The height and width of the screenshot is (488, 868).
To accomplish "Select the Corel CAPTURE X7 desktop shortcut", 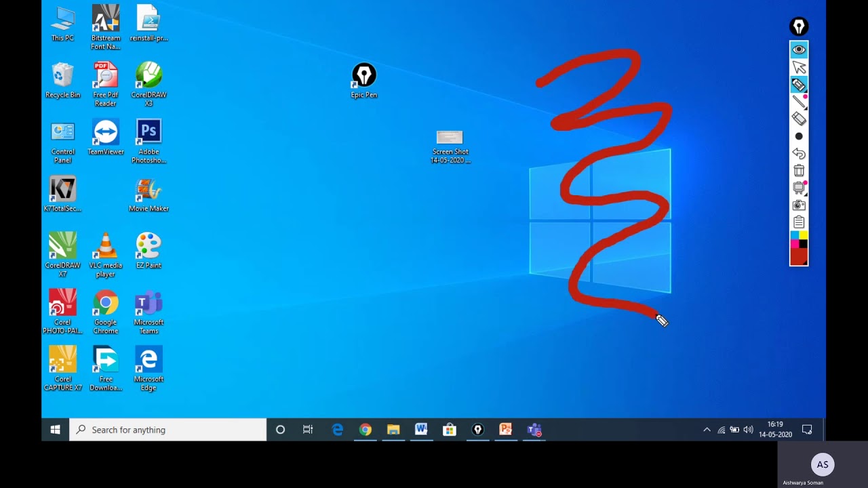I will click(x=62, y=369).
